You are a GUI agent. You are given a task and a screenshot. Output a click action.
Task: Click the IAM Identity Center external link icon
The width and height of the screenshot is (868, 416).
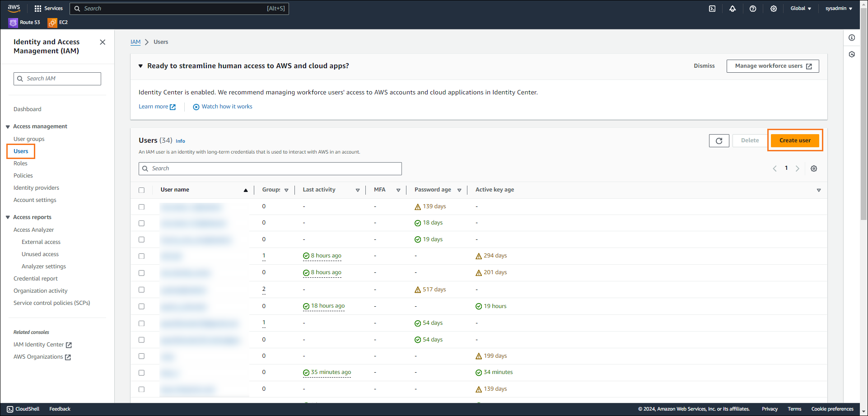tap(69, 345)
